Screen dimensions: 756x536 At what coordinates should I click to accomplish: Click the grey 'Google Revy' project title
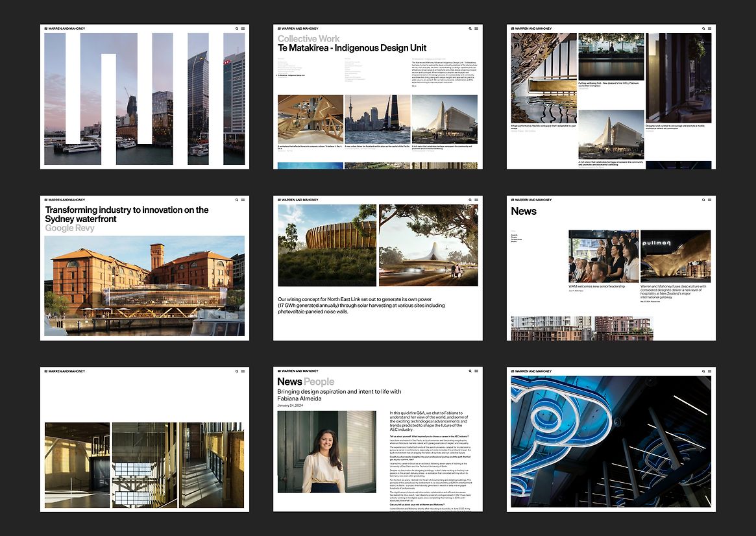point(69,228)
